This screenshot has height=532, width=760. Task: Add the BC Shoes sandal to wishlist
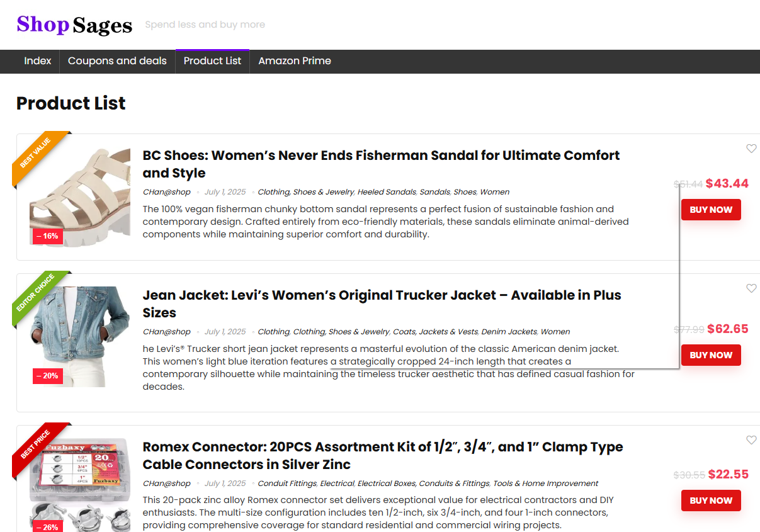point(751,149)
